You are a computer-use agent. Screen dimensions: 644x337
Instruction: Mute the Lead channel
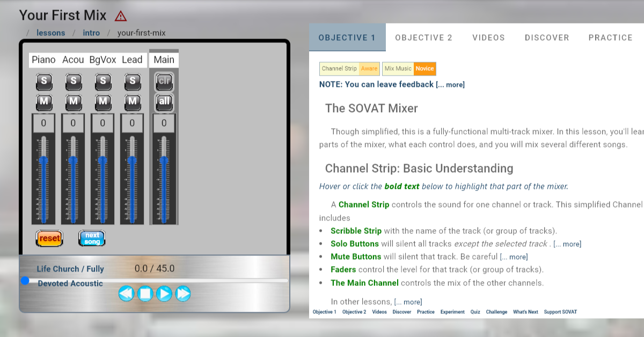click(132, 102)
